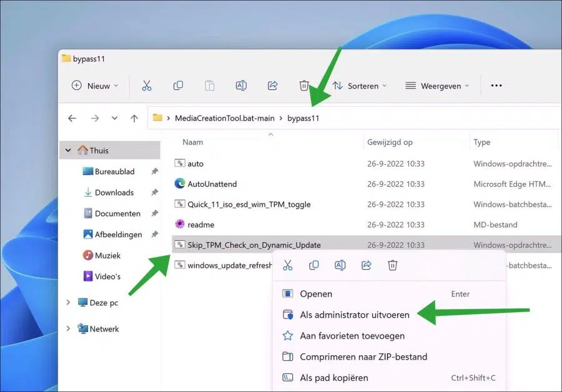
Task: Click the pin icon beside Downloads
Action: 154,192
